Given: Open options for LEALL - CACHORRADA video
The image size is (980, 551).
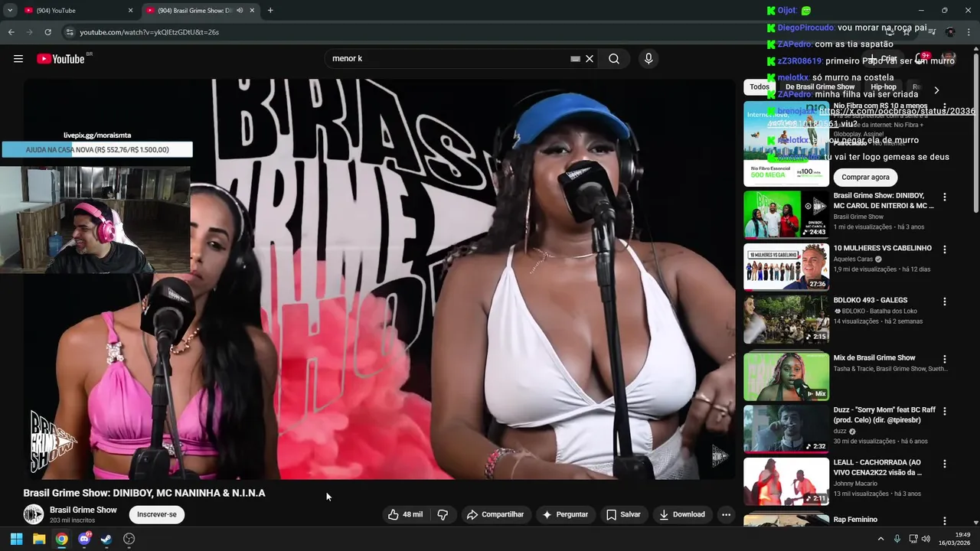Looking at the screenshot, I should 944,464.
